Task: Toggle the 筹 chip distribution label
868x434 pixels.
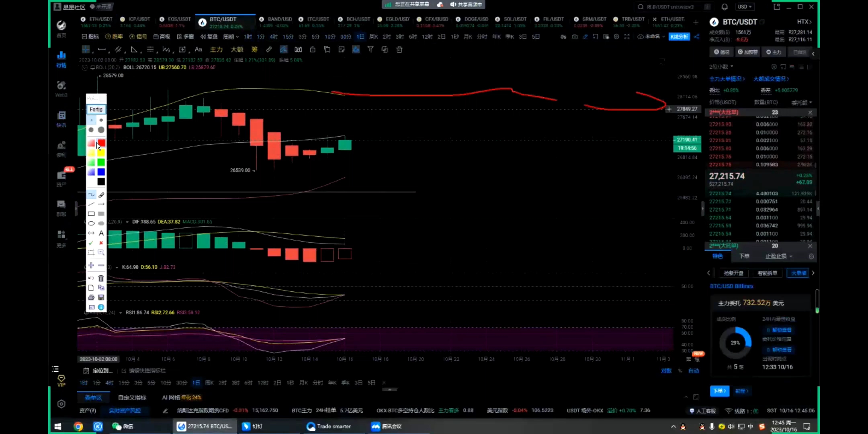Action: [x=254, y=49]
